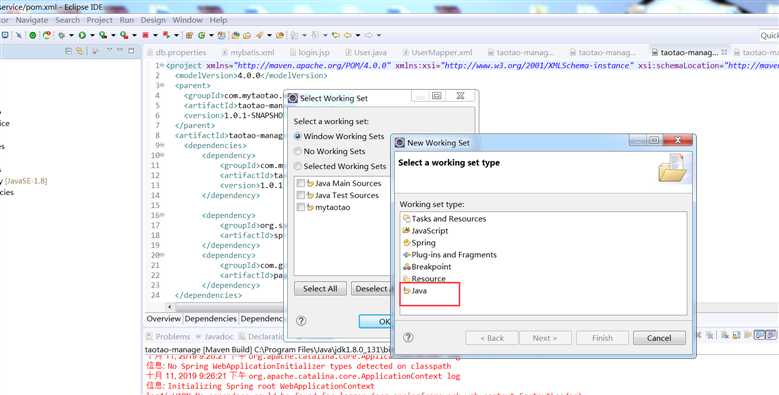
Task: Click the red Stop square toolbar icon
Action: (x=145, y=35)
